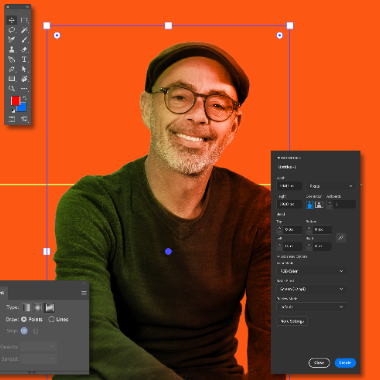Select the Lasso tool

pos(12,30)
